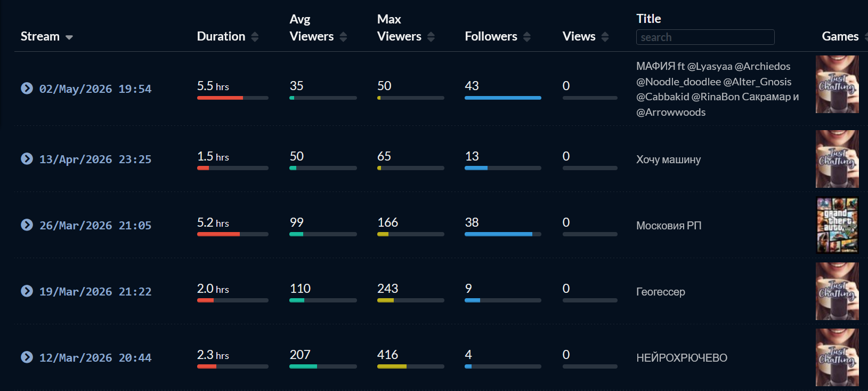
Task: Click the Followers bar for 43 followers
Action: click(x=503, y=98)
